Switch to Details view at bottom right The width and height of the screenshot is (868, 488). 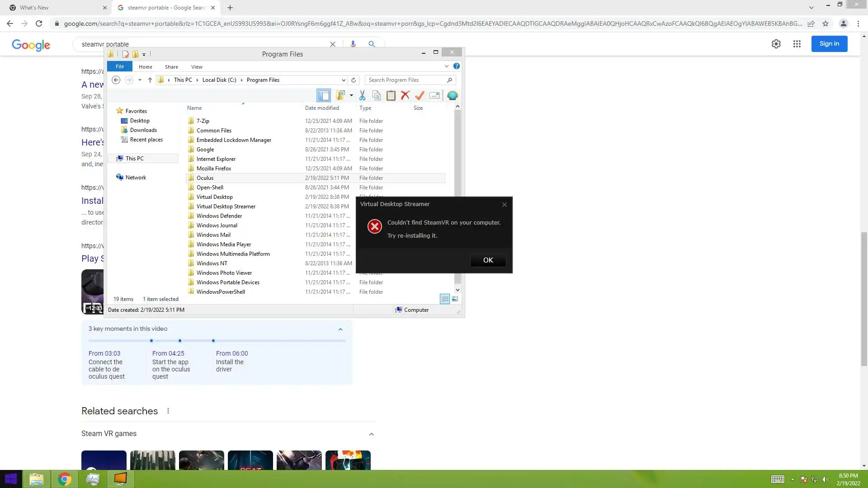[x=445, y=299]
